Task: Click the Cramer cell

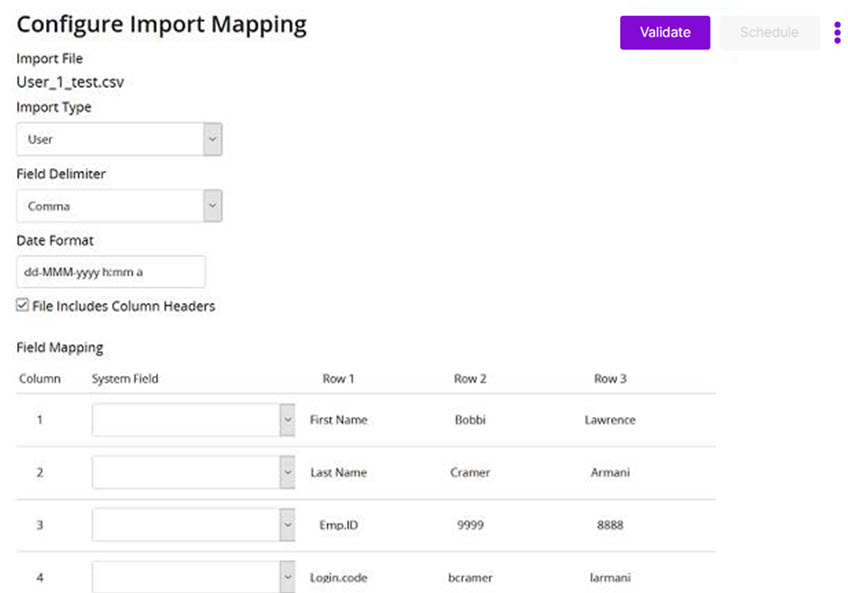Action: coord(470,472)
